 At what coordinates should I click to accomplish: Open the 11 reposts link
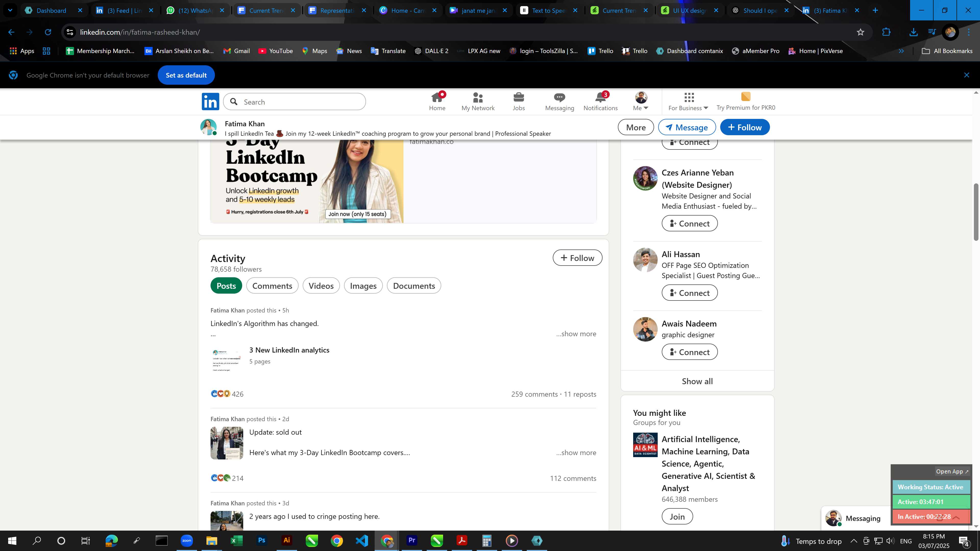[580, 394]
